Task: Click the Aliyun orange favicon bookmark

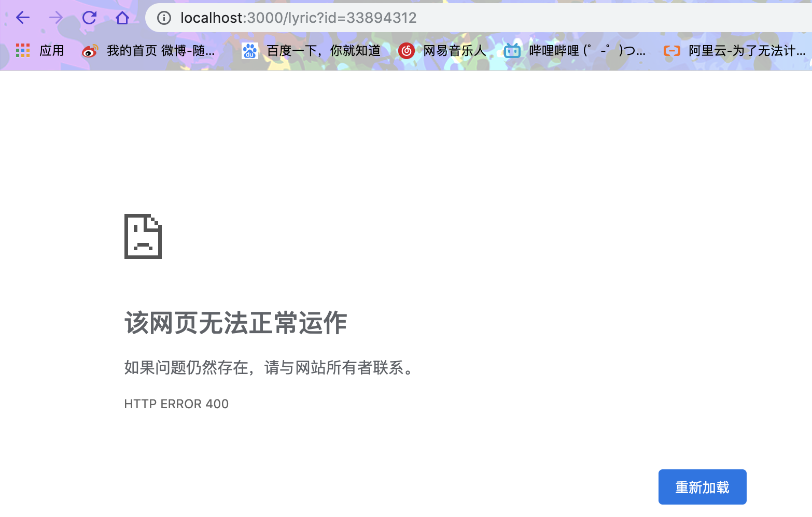Action: click(x=671, y=50)
